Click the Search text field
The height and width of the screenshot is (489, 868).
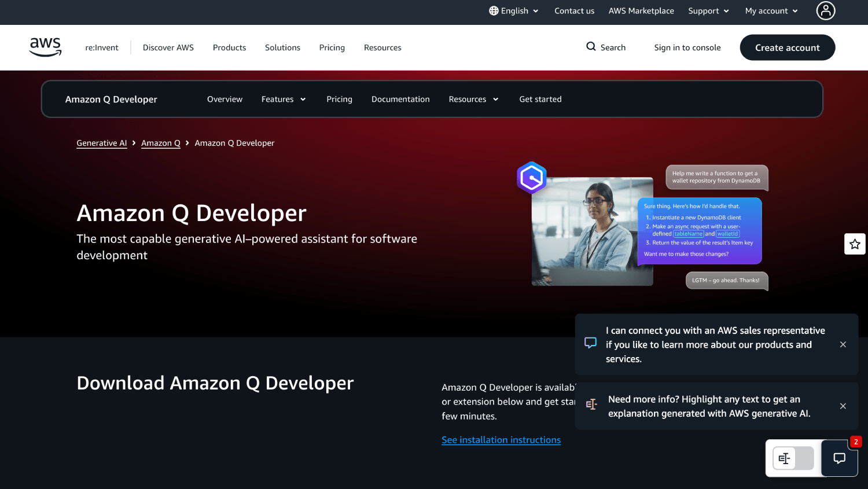point(613,47)
